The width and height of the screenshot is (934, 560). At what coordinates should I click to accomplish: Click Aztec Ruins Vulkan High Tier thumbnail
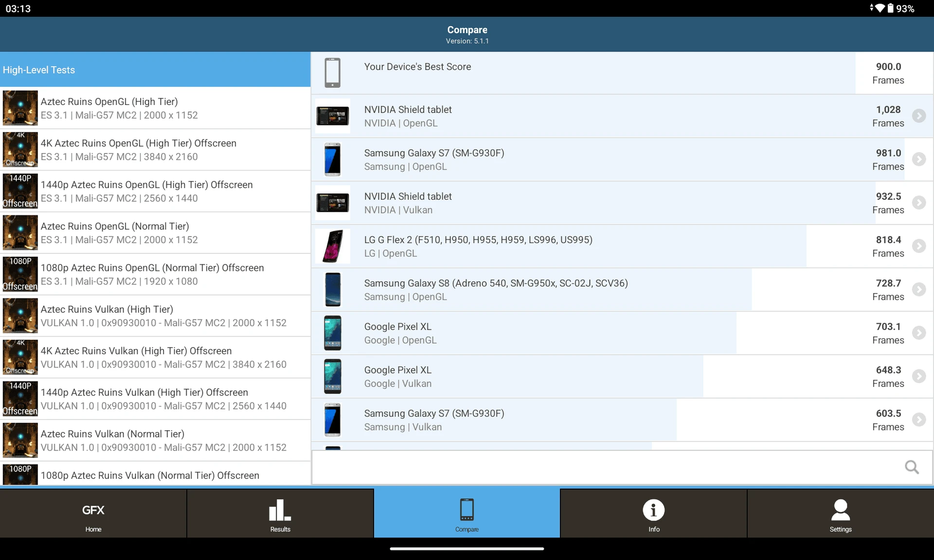point(20,315)
